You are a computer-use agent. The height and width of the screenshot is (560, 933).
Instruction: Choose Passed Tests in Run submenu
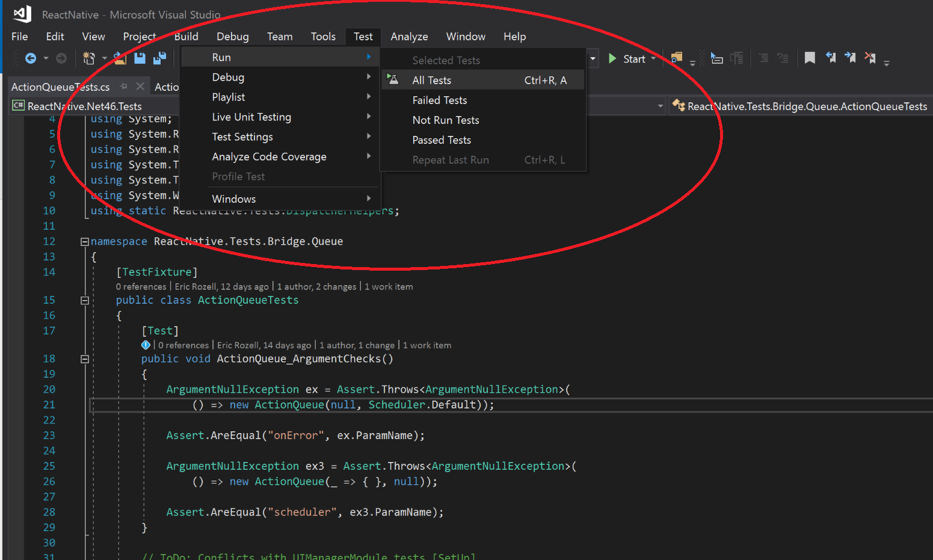483,140
